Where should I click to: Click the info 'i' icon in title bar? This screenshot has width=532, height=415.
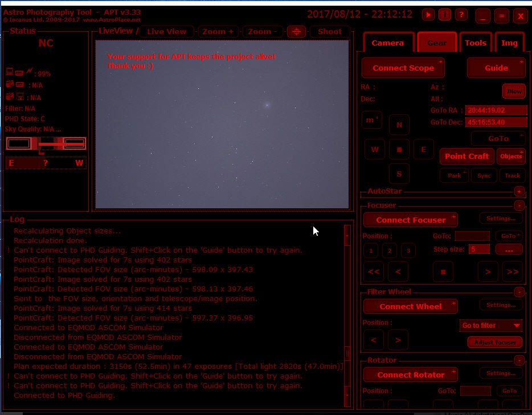[x=445, y=15]
